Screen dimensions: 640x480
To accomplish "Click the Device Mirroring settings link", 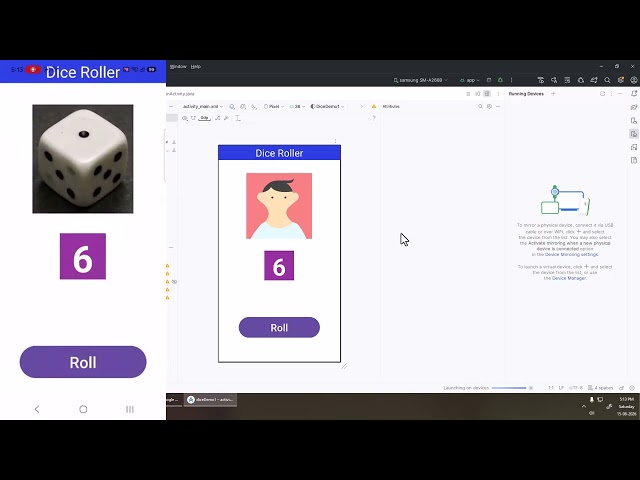I will click(x=571, y=254).
